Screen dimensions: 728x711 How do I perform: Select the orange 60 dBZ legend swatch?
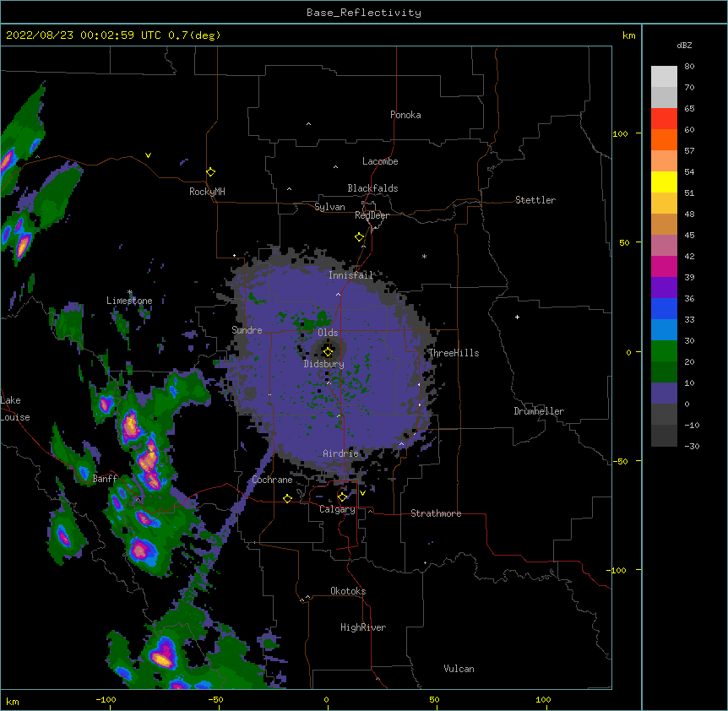pyautogui.click(x=664, y=139)
